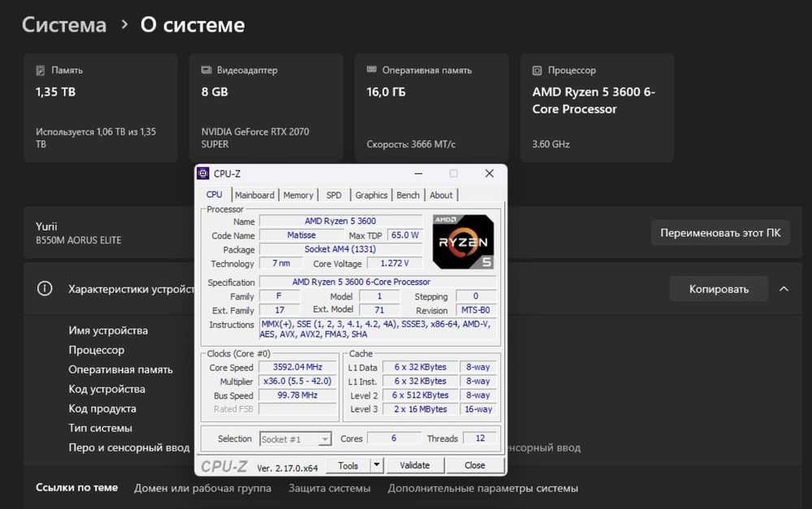The height and width of the screenshot is (509, 812).
Task: Click the Копировать button
Action: 719,289
